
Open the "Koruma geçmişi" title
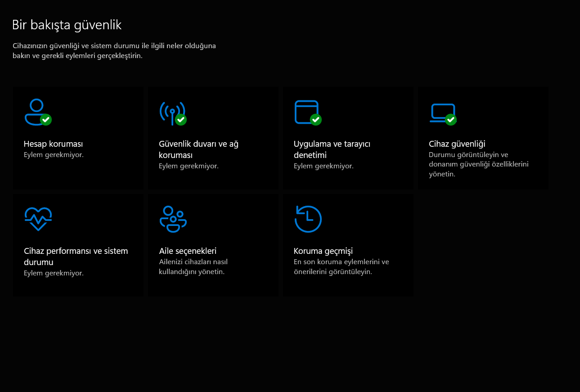coord(323,251)
